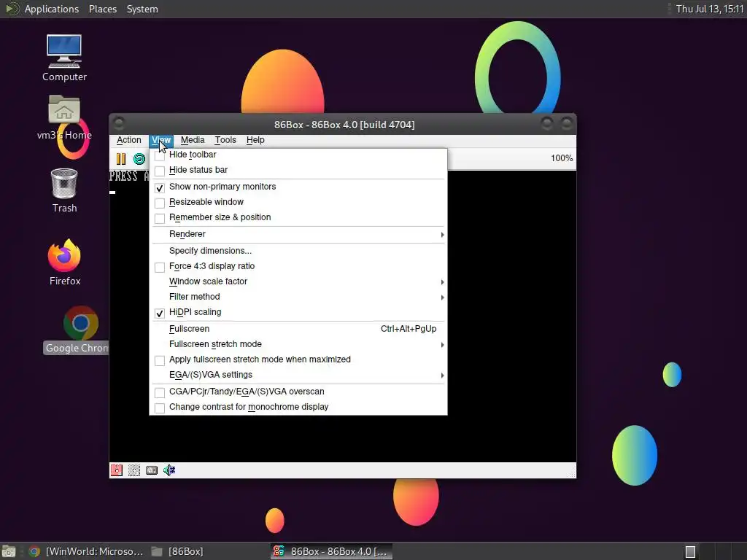
Task: Expand the Fullscreen stretch mode submenu
Action: point(298,344)
